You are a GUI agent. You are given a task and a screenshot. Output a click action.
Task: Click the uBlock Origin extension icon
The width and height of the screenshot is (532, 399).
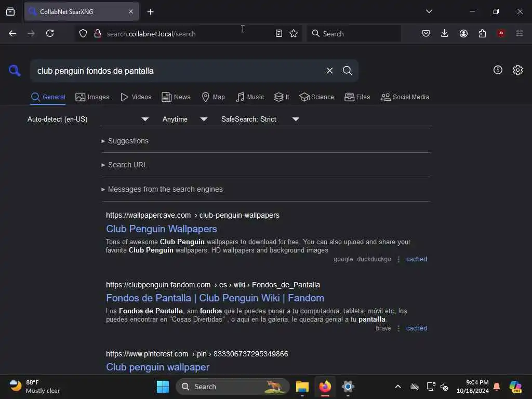501,33
